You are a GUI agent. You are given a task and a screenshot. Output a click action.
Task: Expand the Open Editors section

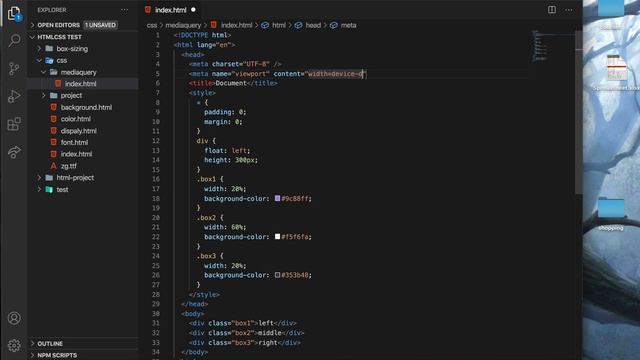point(83,25)
